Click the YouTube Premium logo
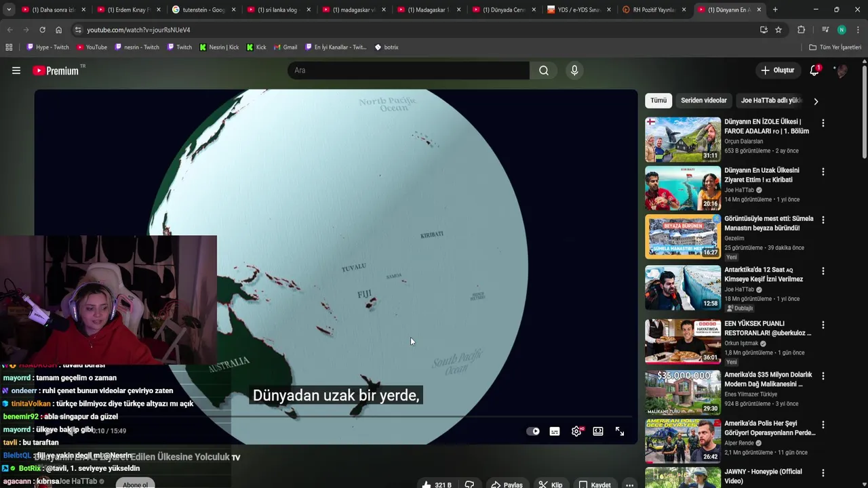Screen dimensions: 868x488 (x=56, y=70)
